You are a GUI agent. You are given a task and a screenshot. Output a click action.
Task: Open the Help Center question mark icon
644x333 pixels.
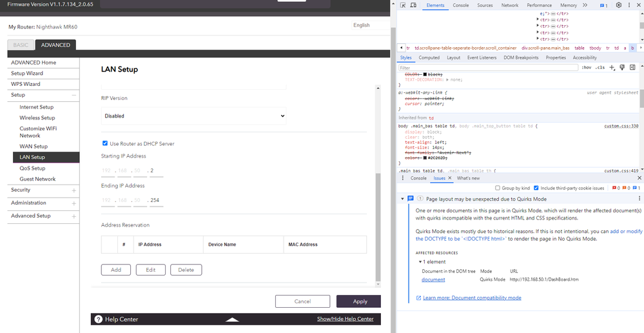(x=99, y=319)
